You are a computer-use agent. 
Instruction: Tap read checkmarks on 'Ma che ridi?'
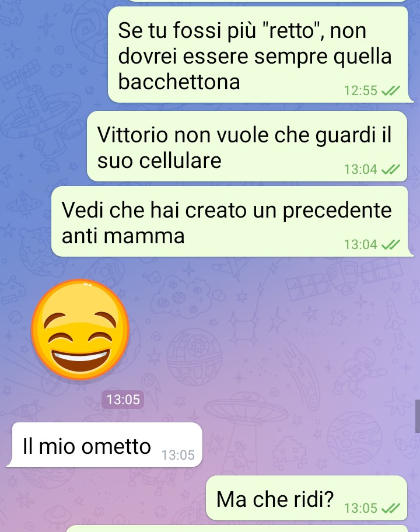tap(390, 508)
